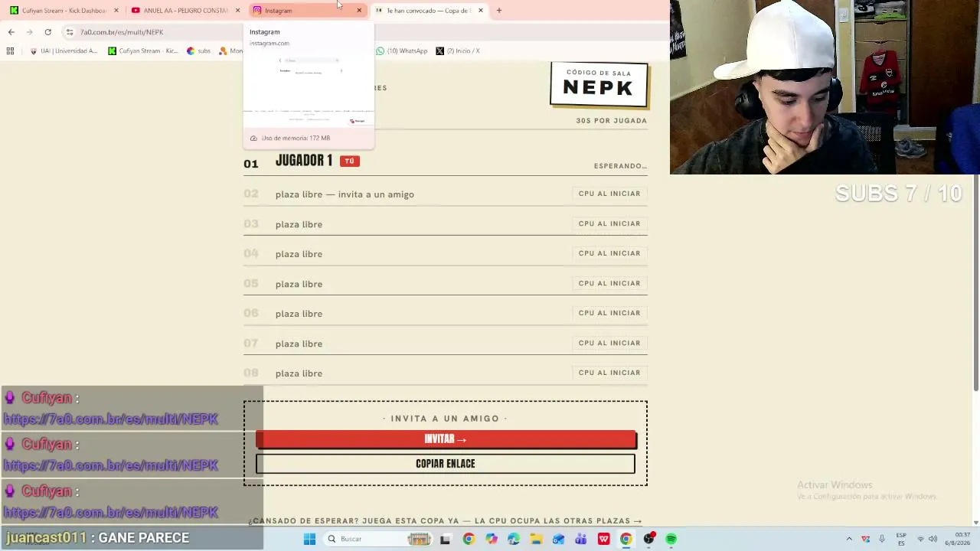980x551 pixels.
Task: Click the NEPK room code box
Action: click(599, 84)
